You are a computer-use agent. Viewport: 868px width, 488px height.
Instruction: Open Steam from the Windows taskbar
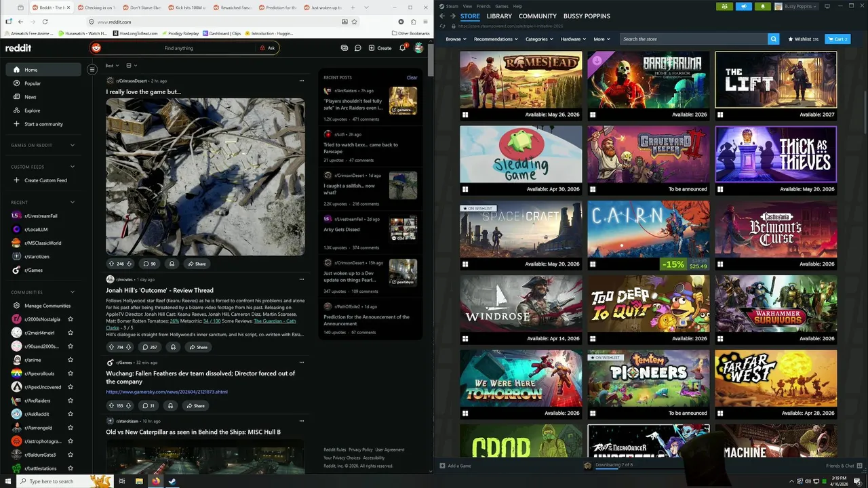point(172,481)
